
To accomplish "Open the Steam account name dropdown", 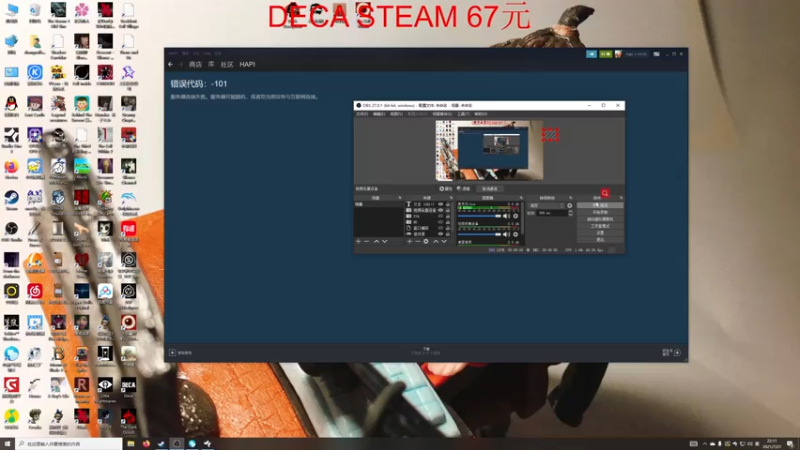I will tap(636, 54).
